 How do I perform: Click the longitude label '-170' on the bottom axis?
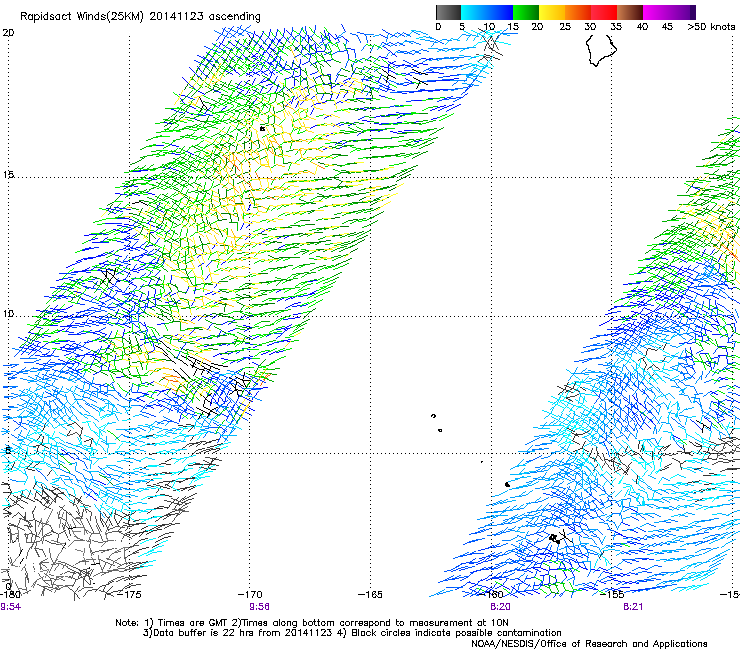(250, 594)
